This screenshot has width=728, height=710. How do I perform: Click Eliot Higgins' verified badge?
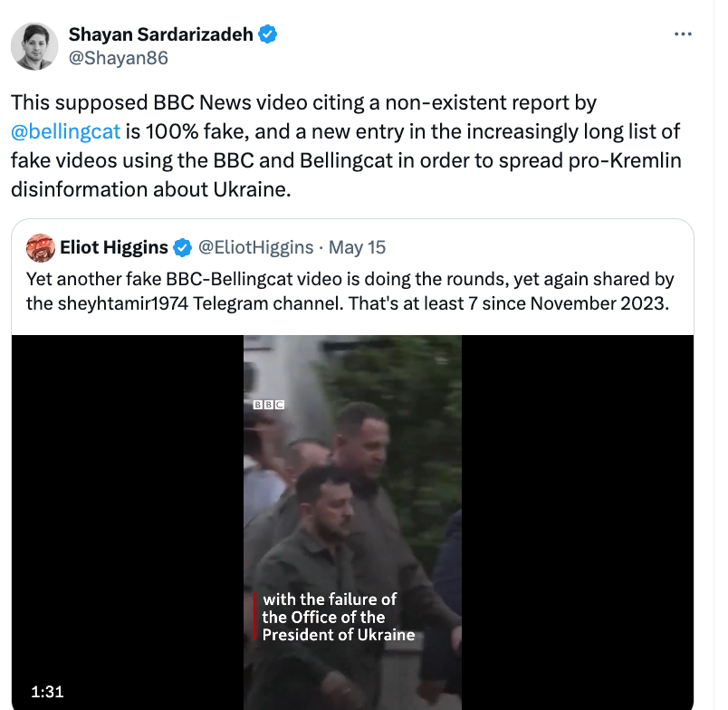click(183, 247)
